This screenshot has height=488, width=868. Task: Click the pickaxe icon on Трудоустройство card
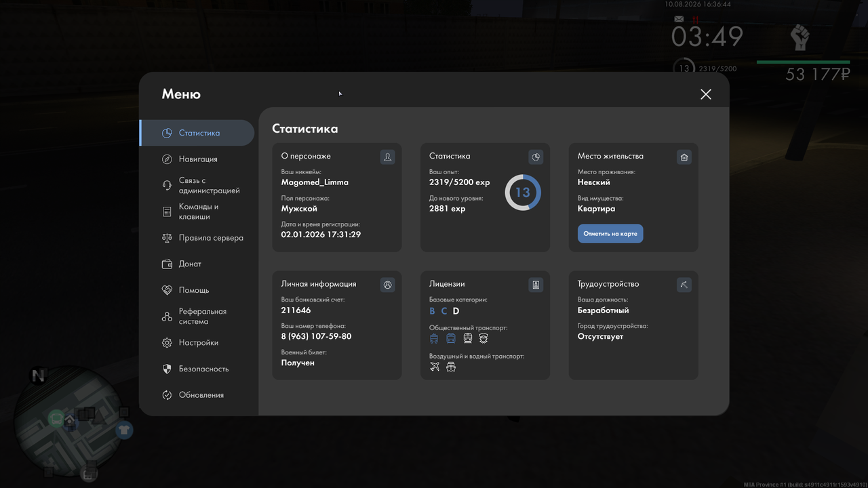(x=684, y=285)
